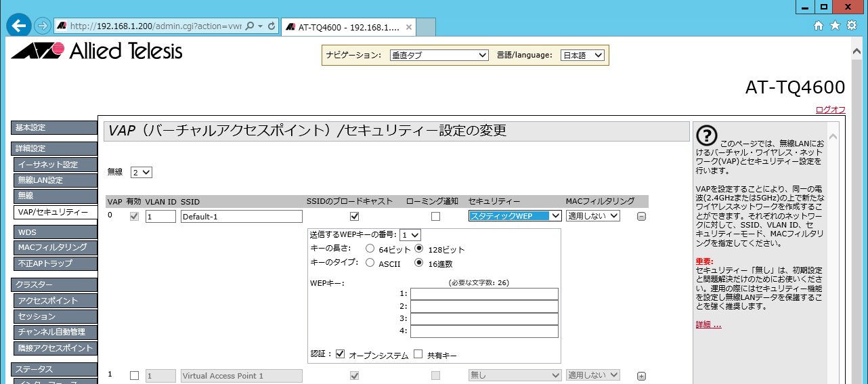
Task: Open a new browser tab
Action: pyautogui.click(x=425, y=27)
